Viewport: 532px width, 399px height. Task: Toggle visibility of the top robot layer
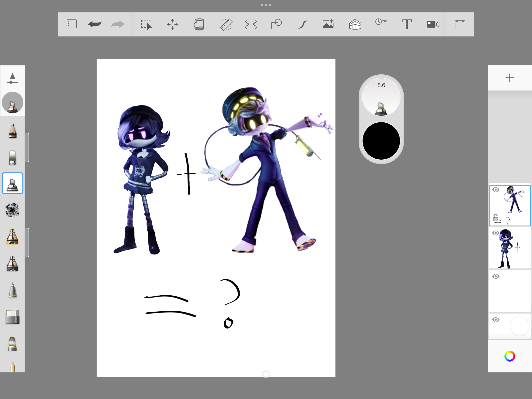tap(496, 190)
